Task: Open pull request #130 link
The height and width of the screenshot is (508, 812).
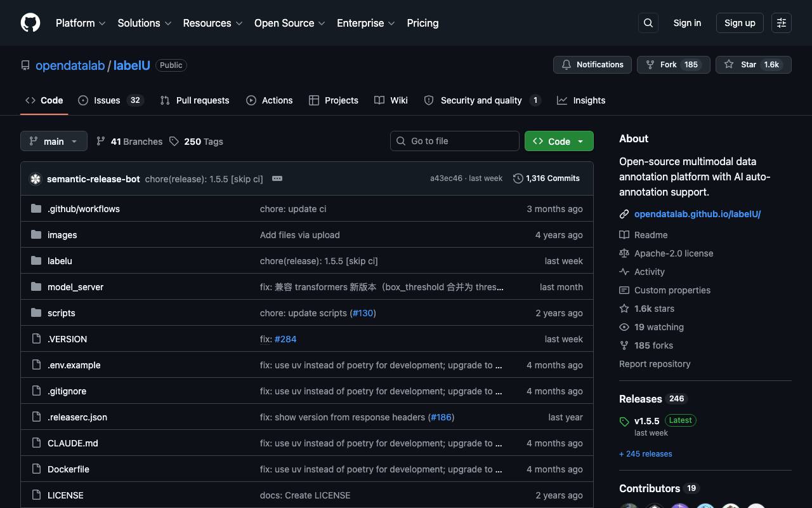Action: (363, 313)
